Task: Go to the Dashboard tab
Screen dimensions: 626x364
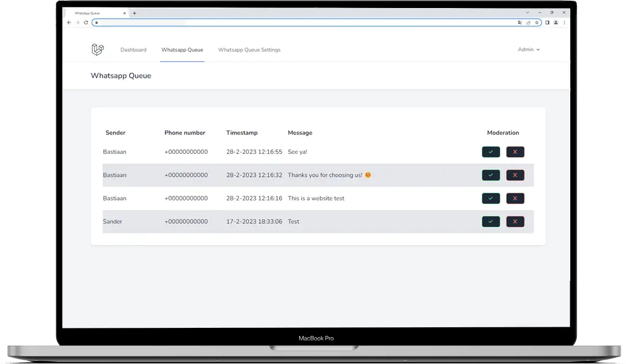Action: click(x=133, y=50)
